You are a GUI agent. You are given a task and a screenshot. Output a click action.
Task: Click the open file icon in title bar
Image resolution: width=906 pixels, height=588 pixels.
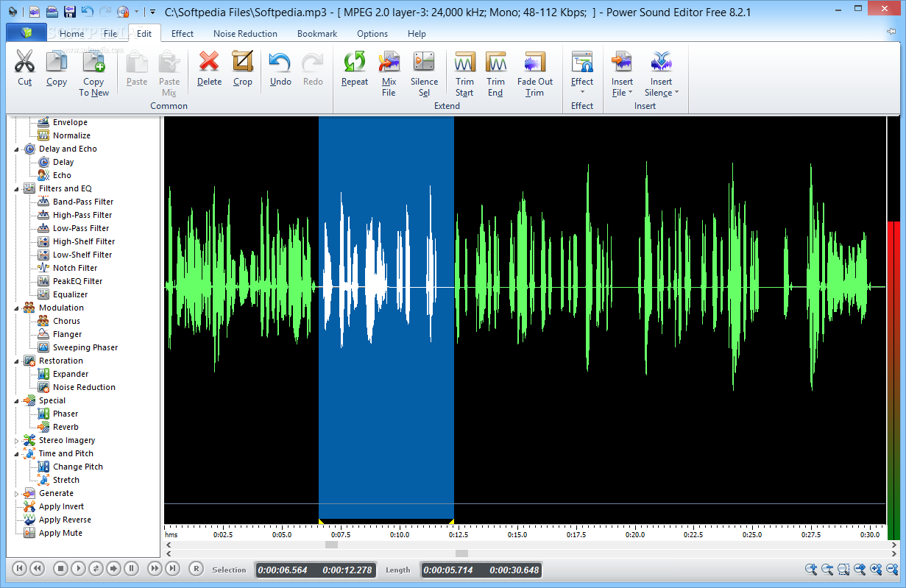[x=52, y=11]
